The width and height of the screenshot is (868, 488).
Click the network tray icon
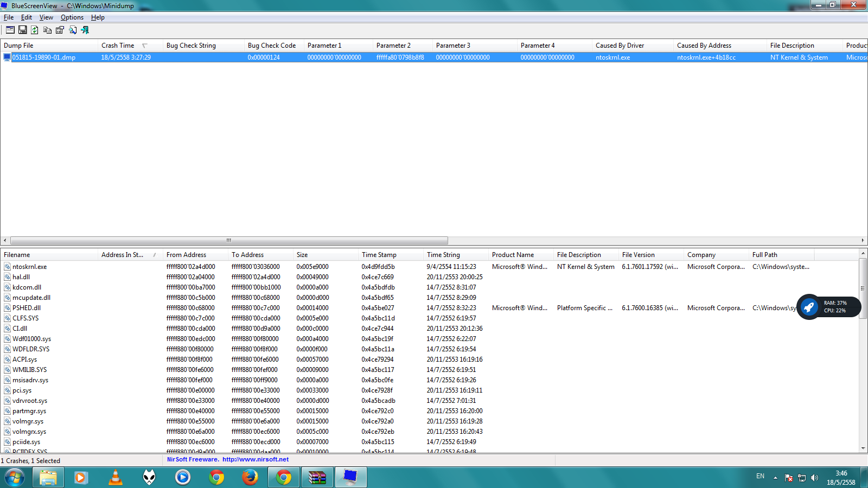[802, 478]
